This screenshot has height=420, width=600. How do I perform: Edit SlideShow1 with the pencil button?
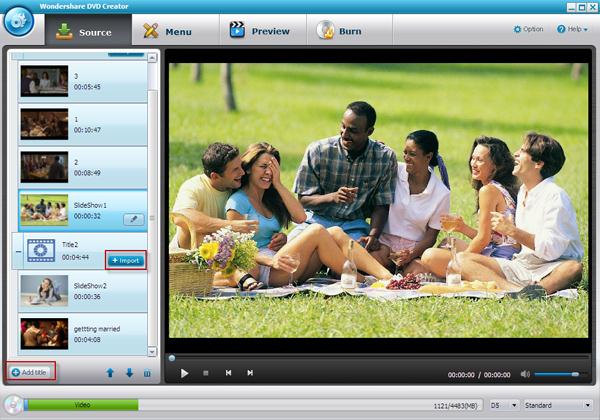tap(134, 219)
